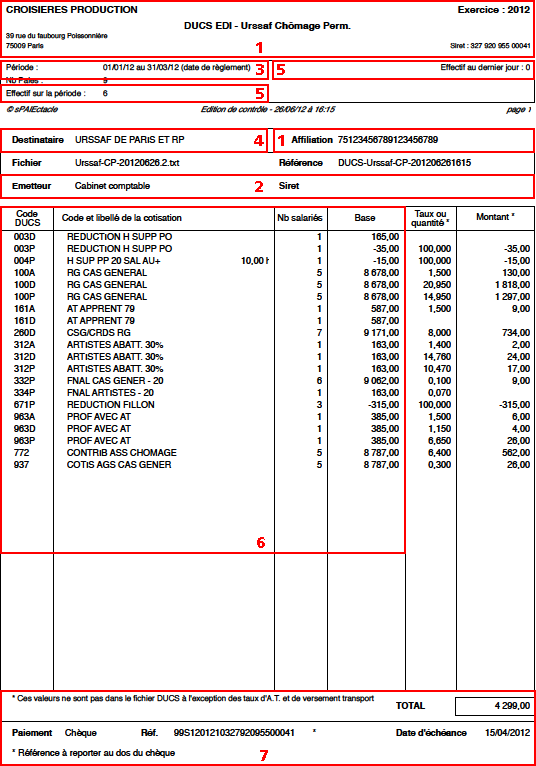Select the Montant column header

coord(495,217)
